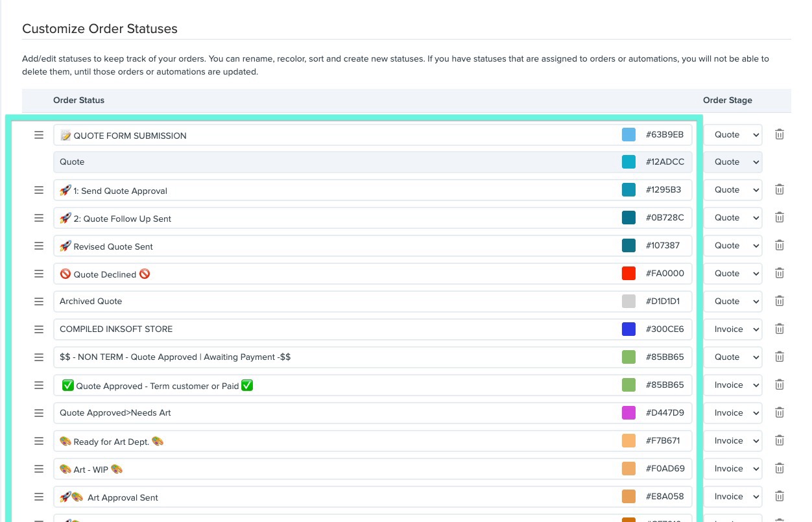This screenshot has width=812, height=522.
Task: Delete the Archived Quote status
Action: (780, 301)
